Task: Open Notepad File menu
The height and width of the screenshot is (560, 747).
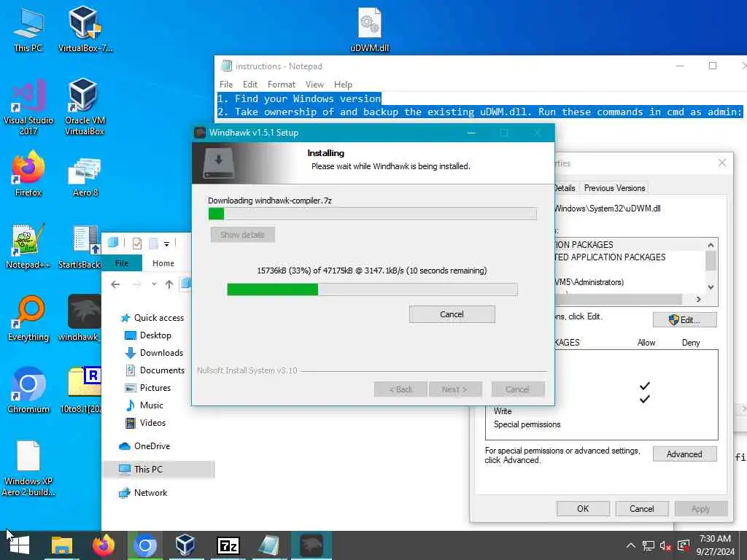Action: 226,85
